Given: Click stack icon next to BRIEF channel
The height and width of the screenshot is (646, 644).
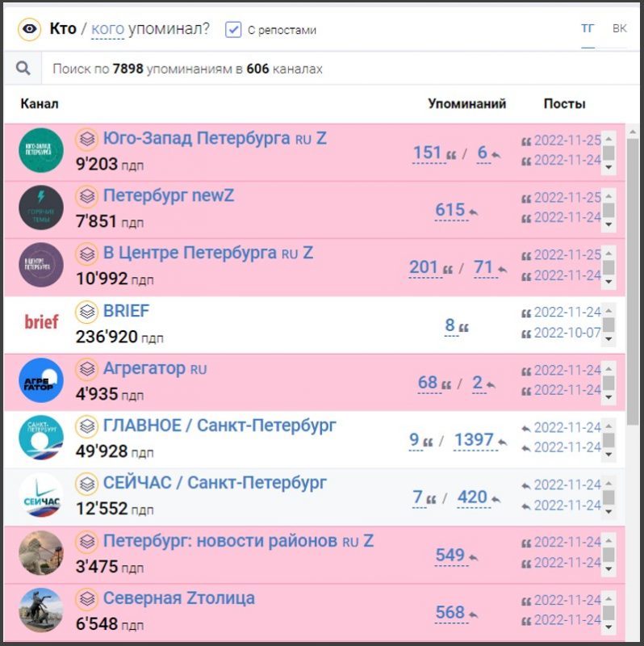Looking at the screenshot, I should click(x=86, y=312).
